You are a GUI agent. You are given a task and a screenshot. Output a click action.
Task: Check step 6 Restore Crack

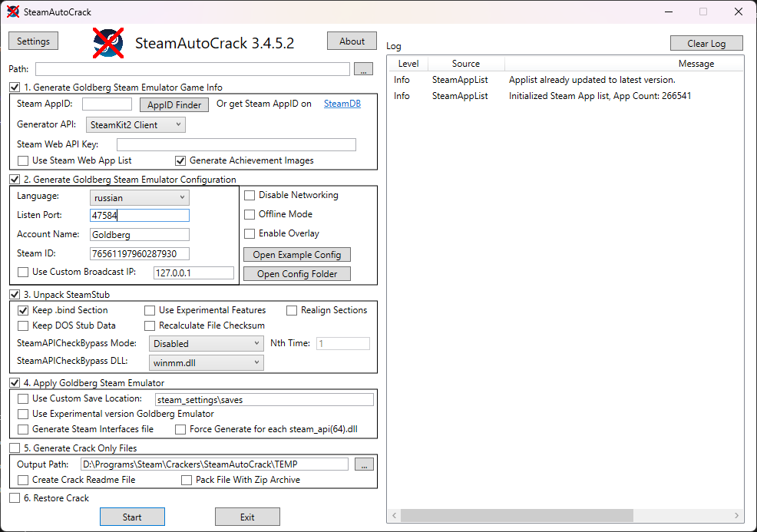point(13,497)
